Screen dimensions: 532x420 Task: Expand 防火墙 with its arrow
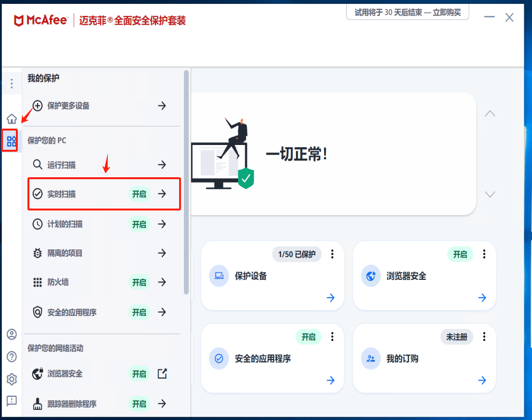pos(162,282)
